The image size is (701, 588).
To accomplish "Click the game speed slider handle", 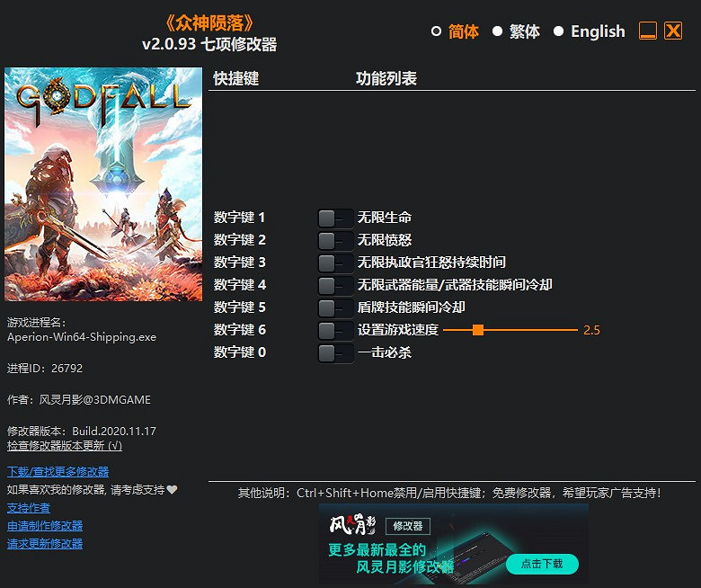I will point(478,330).
